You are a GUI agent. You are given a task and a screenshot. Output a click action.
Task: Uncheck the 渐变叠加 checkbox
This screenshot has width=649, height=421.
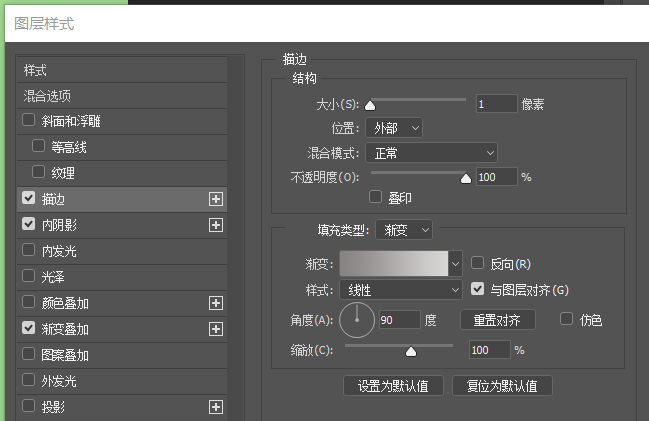(x=29, y=328)
